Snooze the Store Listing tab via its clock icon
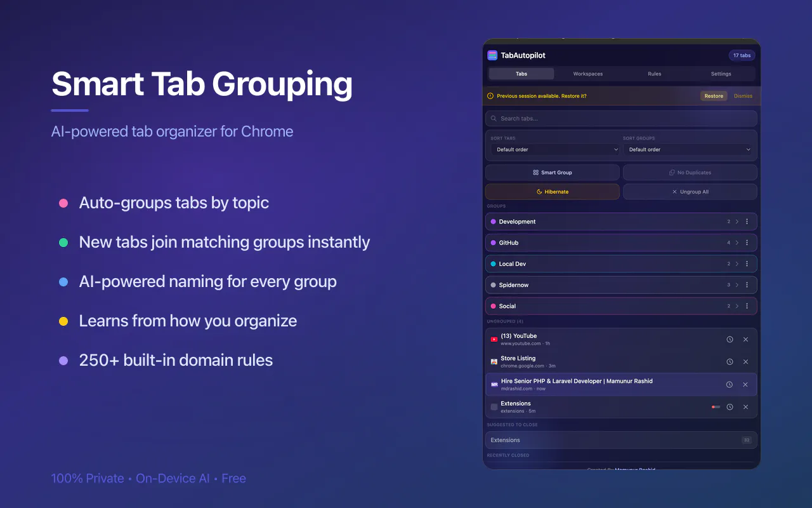Image resolution: width=812 pixels, height=508 pixels. (730, 361)
